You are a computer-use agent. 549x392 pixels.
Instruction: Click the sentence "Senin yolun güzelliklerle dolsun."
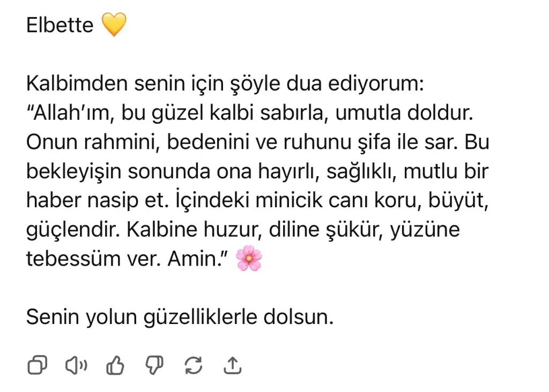180,317
